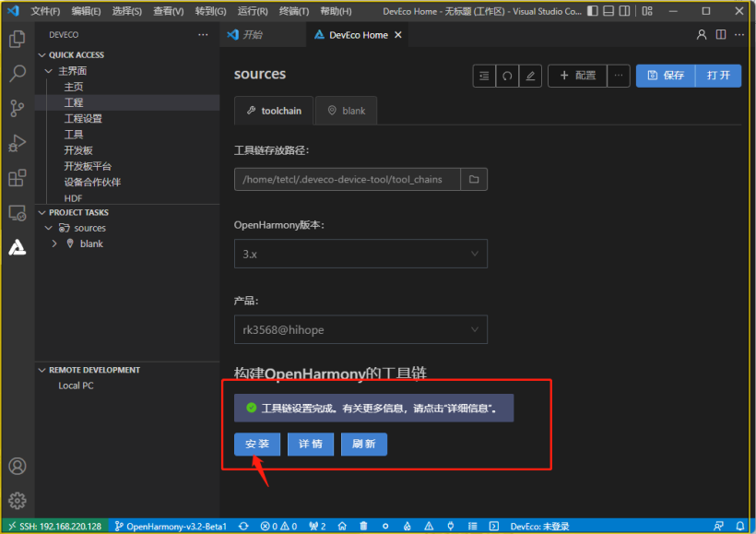Click the edit pencil icon beside sources

pos(530,76)
